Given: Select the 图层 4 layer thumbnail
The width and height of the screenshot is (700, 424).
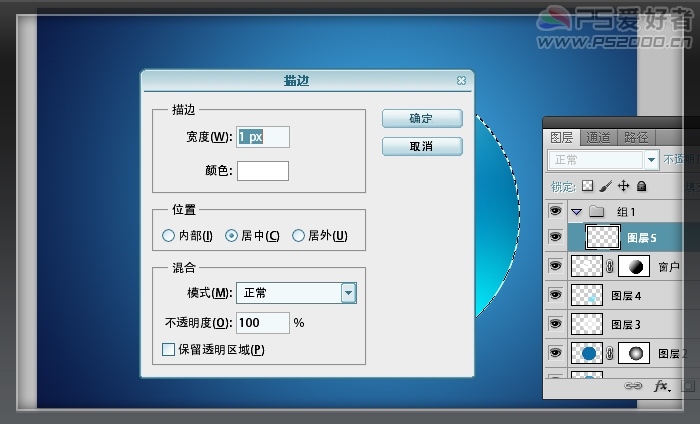Looking at the screenshot, I should point(587,295).
